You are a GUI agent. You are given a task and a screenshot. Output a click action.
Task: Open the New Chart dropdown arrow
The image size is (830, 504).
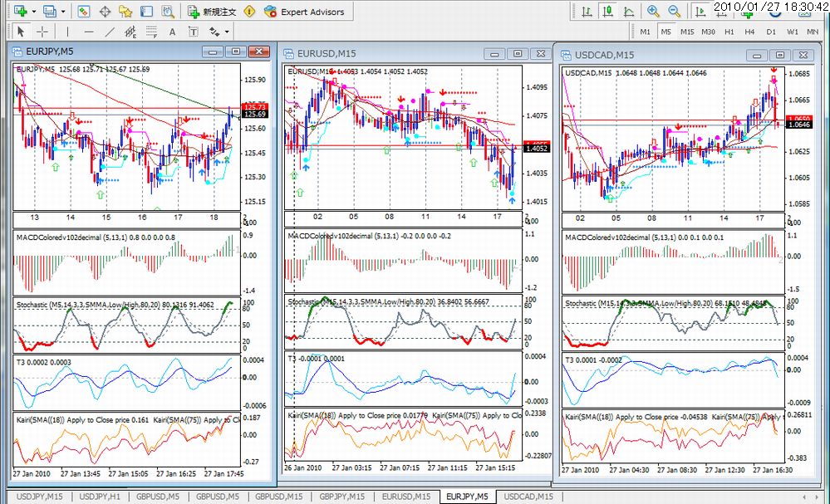[x=34, y=11]
